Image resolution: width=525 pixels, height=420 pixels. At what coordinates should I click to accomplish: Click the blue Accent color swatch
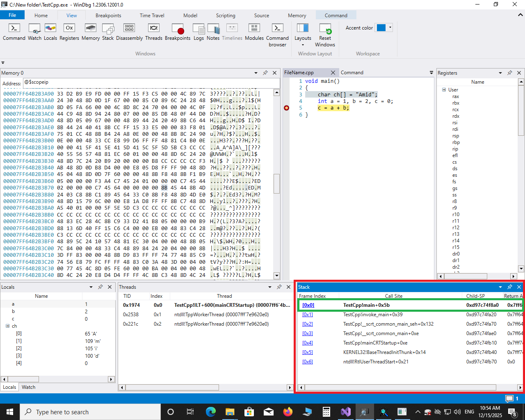pyautogui.click(x=381, y=28)
